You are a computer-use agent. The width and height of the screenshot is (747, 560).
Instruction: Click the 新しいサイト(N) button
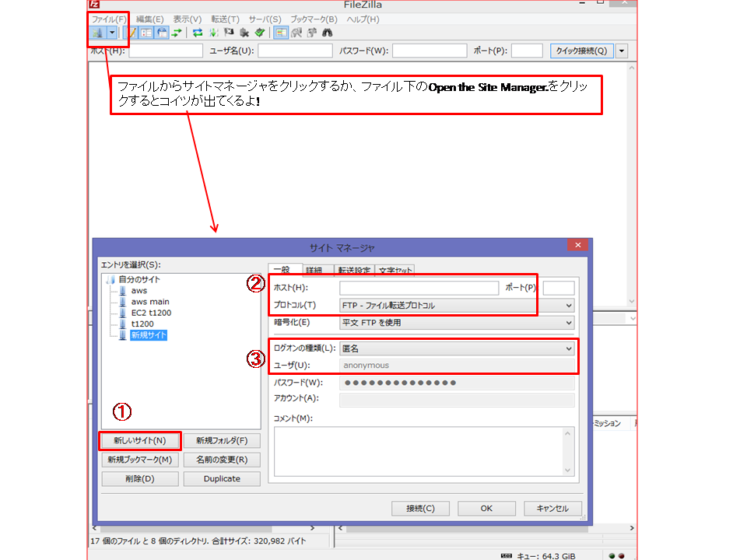[x=140, y=440]
